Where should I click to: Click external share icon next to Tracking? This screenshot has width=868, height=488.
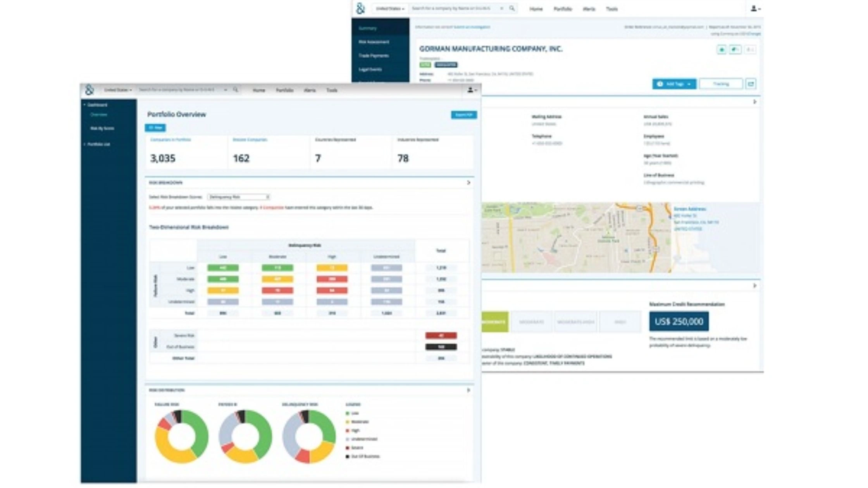point(751,84)
